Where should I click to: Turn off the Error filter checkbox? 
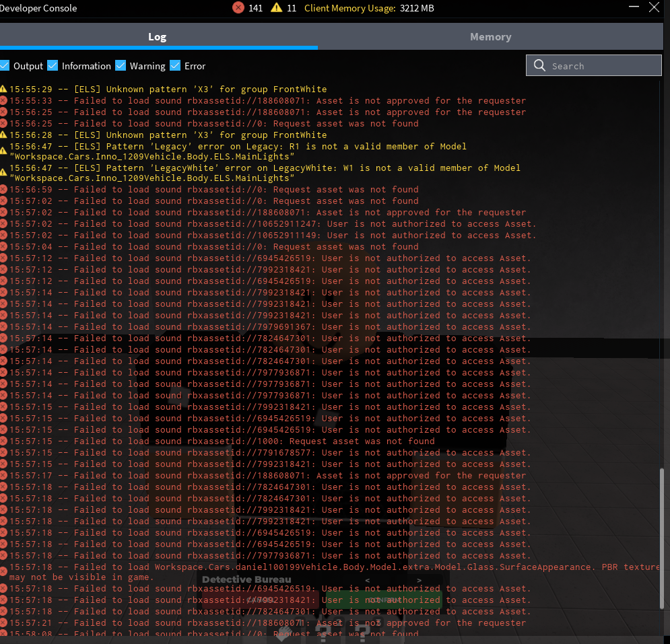tap(175, 65)
